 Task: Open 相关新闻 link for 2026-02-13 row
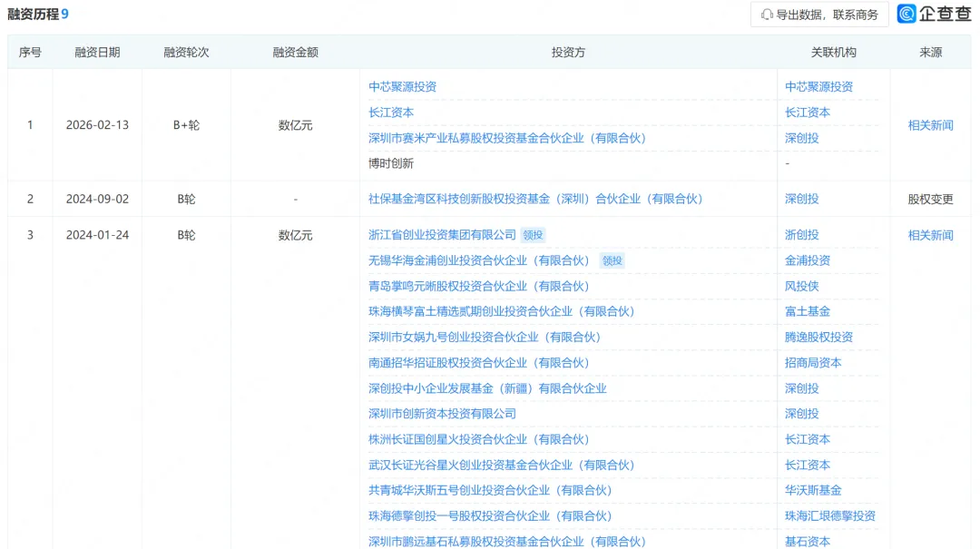pos(930,125)
